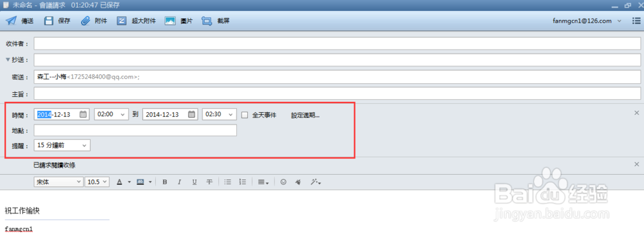Image resolution: width=644 pixels, height=236 pixels.
Task: Open the text alignment dropdown
Action: click(x=263, y=182)
